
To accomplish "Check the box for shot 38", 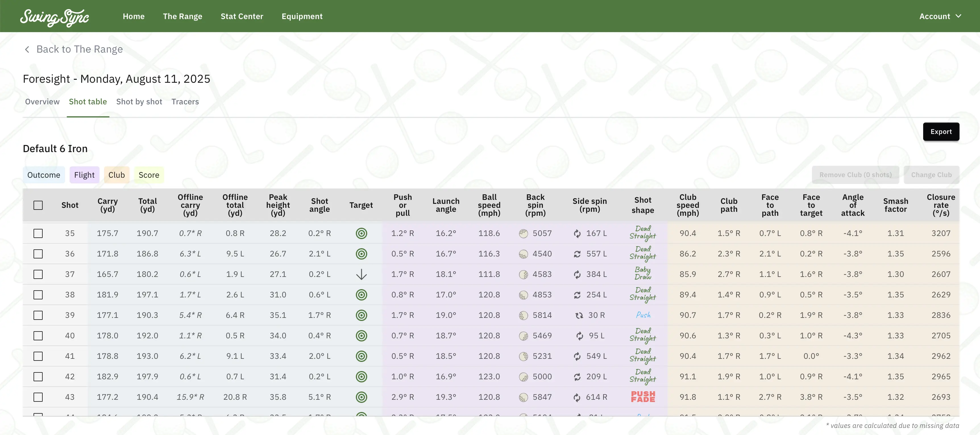I will click(x=38, y=295).
